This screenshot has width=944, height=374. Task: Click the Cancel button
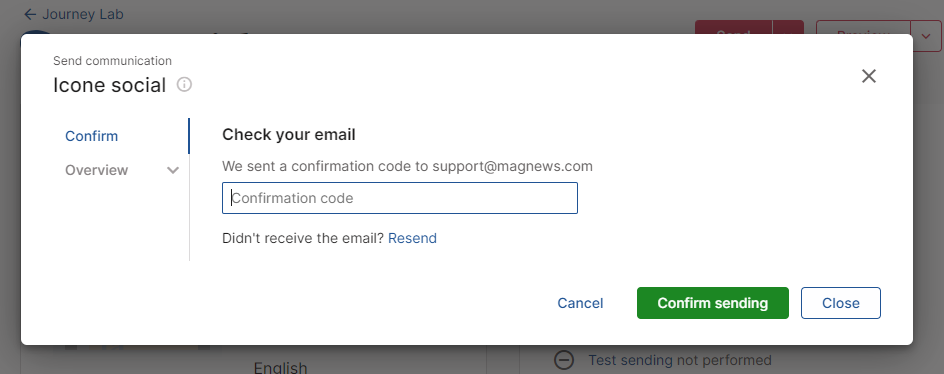(580, 303)
